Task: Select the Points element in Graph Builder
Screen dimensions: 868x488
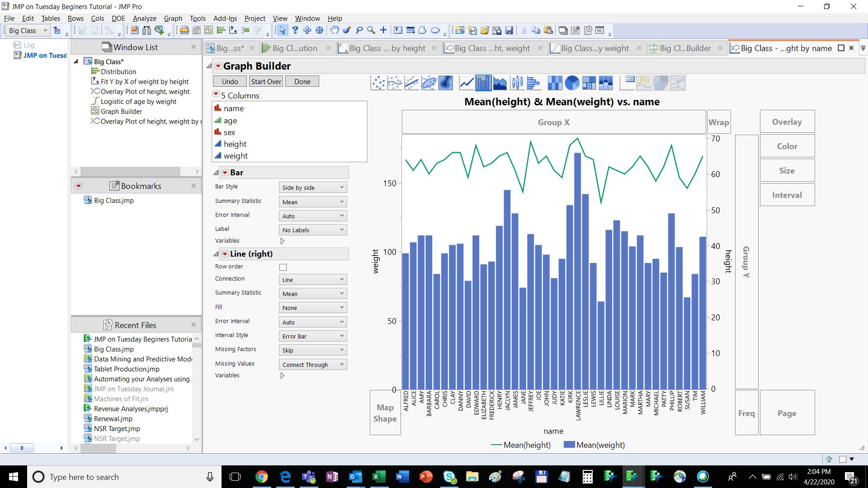Action: pyautogui.click(x=377, y=83)
